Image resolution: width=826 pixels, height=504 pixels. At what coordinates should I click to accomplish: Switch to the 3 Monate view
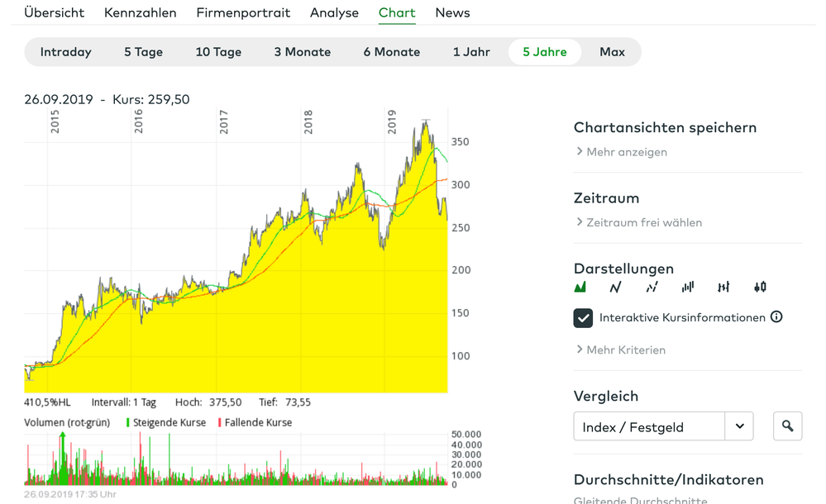[x=302, y=51]
